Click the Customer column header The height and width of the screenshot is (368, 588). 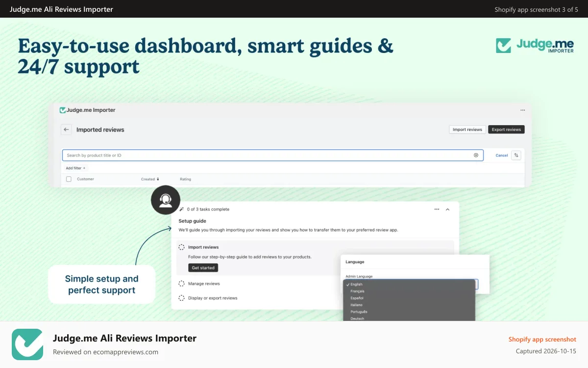coord(85,179)
